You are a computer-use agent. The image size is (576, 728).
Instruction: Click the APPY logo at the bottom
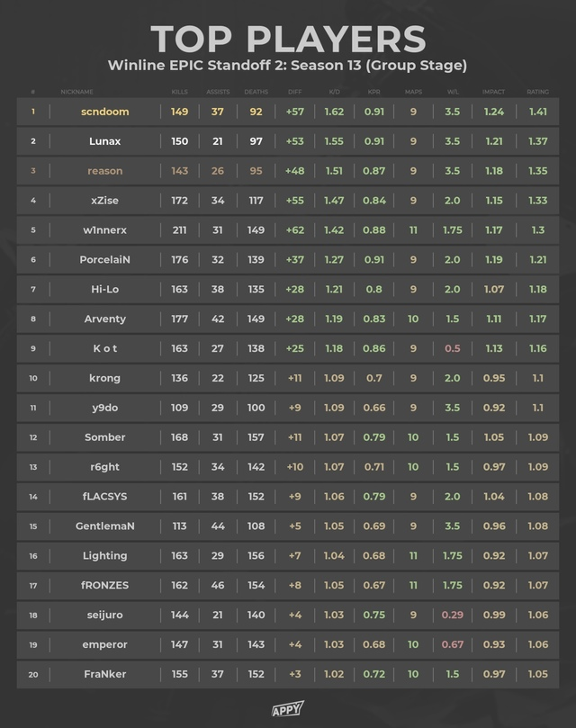(x=288, y=708)
